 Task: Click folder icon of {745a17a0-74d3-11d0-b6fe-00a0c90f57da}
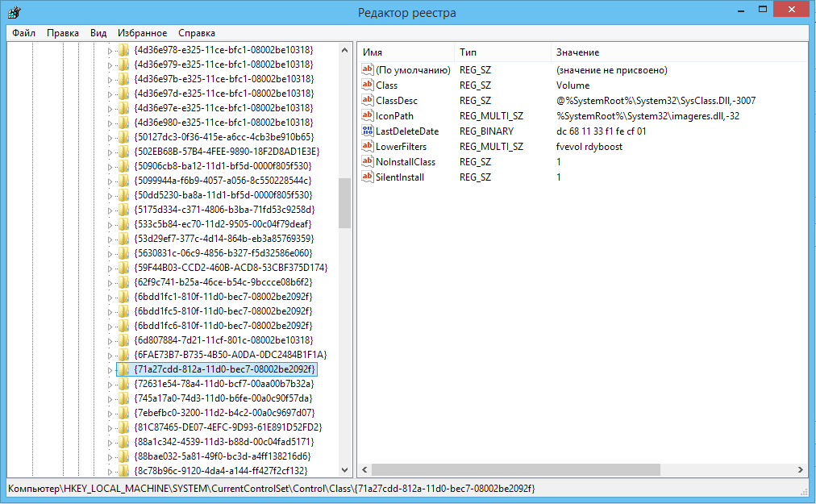[123, 398]
